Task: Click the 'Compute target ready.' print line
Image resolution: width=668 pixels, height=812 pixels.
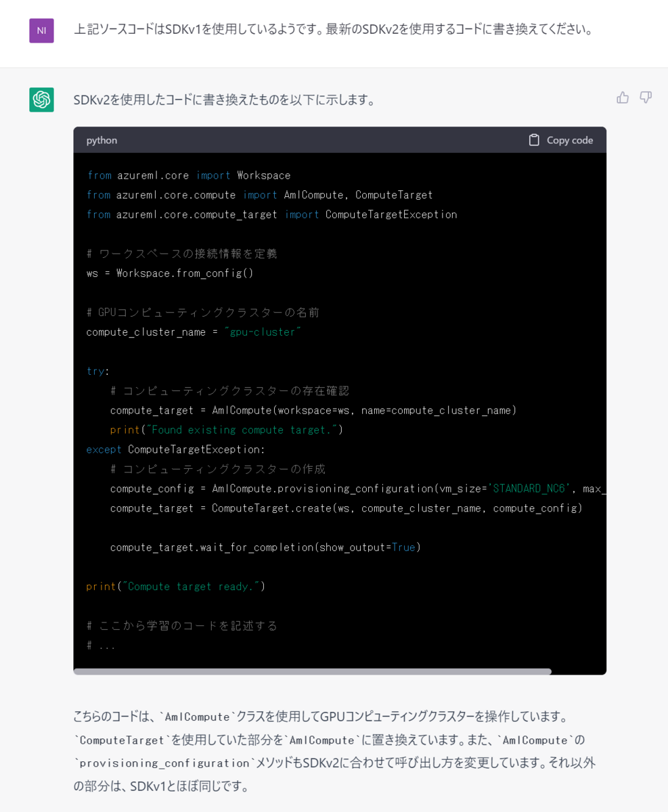Action: [176, 586]
